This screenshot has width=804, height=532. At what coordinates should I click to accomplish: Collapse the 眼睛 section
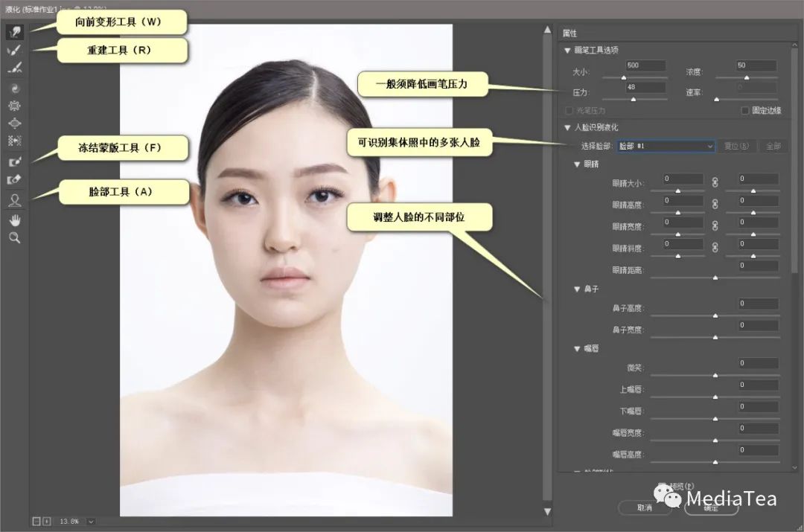577,164
